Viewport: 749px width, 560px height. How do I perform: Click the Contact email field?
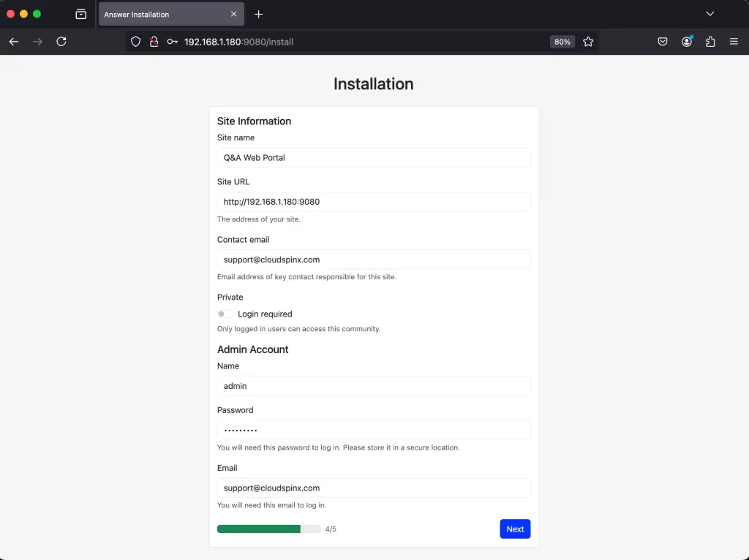373,259
